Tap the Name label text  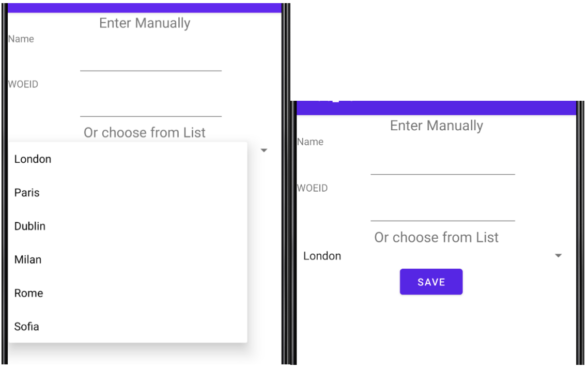point(20,38)
